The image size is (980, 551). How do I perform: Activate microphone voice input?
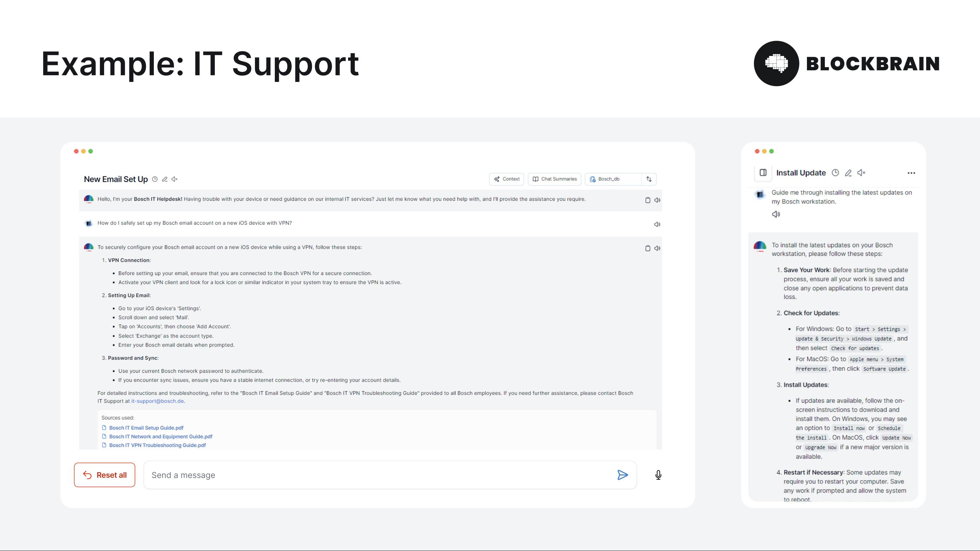(658, 475)
